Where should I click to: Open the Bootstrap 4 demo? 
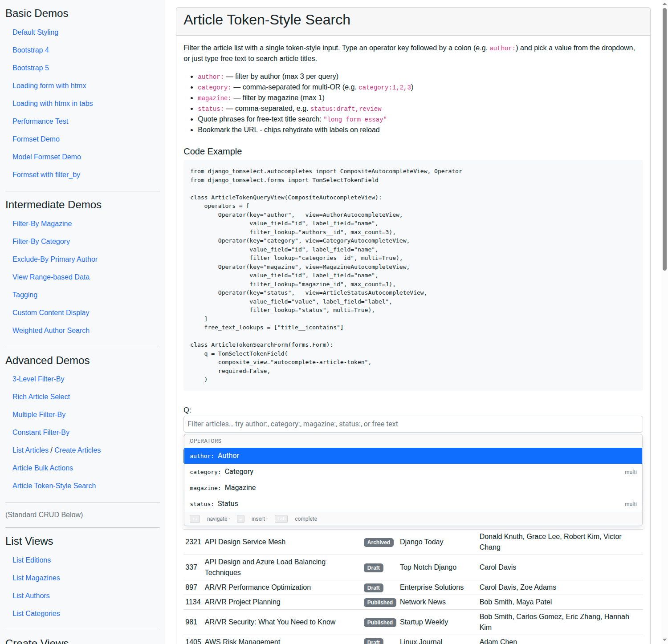(x=31, y=50)
